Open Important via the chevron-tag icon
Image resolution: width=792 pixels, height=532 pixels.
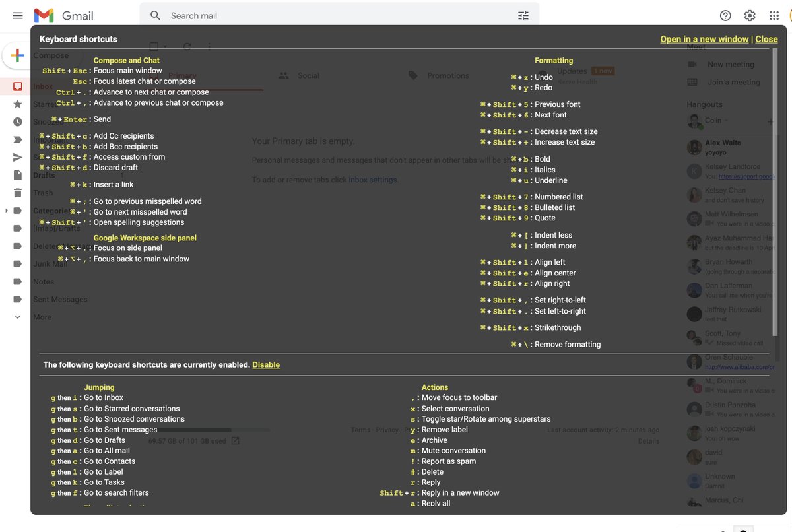click(18, 139)
